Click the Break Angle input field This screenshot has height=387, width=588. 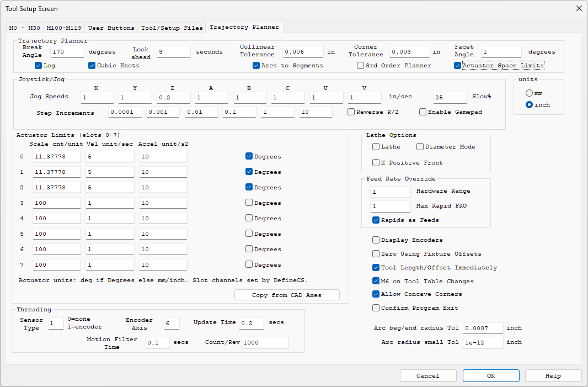[x=67, y=52]
